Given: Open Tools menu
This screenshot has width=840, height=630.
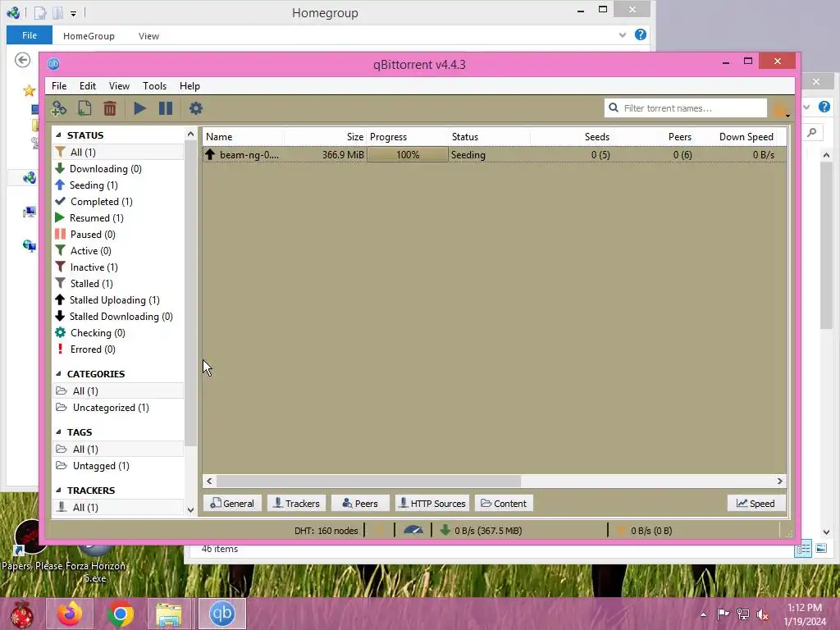Looking at the screenshot, I should point(154,85).
